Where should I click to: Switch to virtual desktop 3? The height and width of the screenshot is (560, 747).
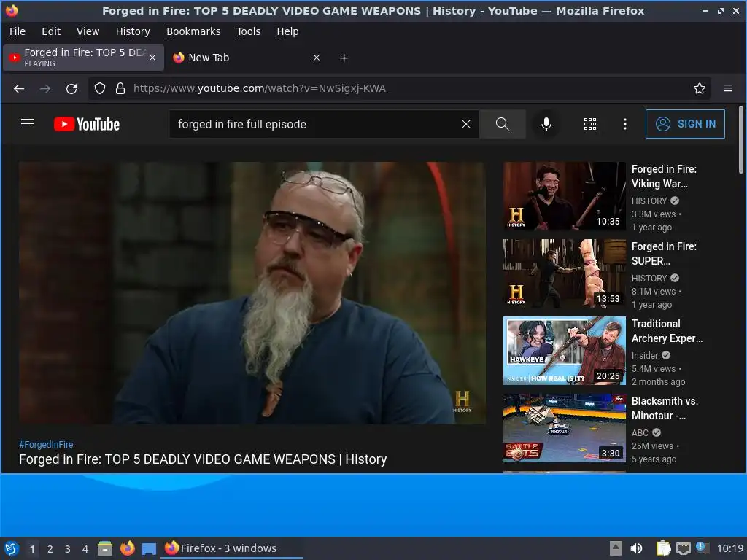point(68,549)
